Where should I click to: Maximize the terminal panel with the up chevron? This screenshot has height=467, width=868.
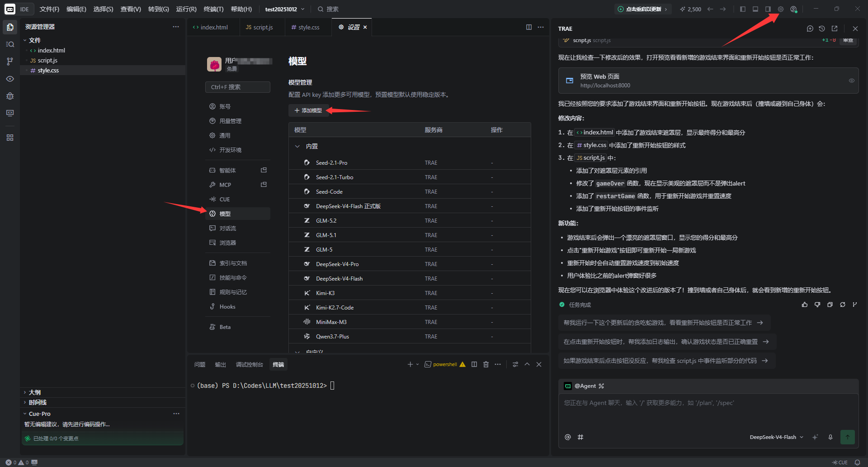click(527, 364)
